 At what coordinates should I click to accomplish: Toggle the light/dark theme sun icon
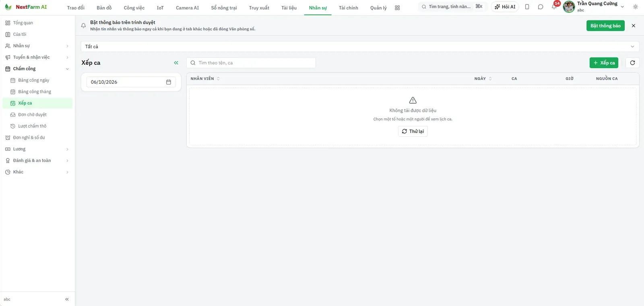636,7
